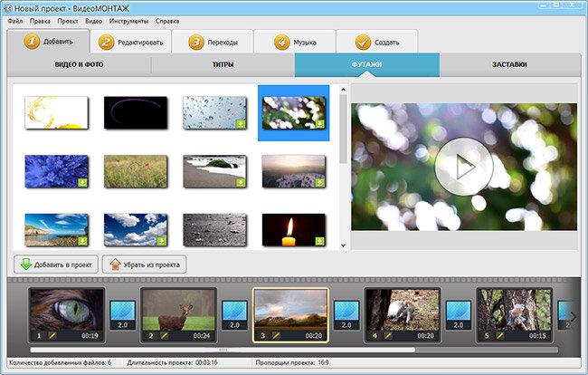Viewport: 588px width, 375px height.
Task: Select the ТИТРЫ section
Action: pos(223,64)
